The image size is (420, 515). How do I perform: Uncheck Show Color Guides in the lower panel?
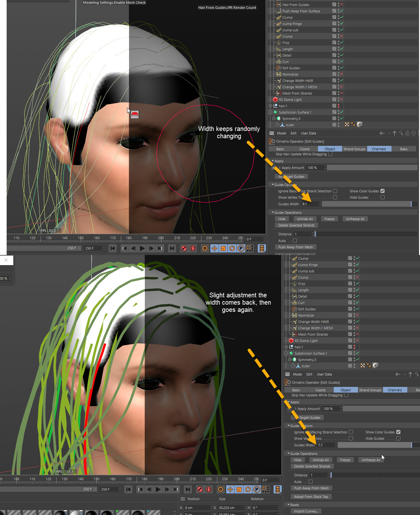(x=398, y=432)
